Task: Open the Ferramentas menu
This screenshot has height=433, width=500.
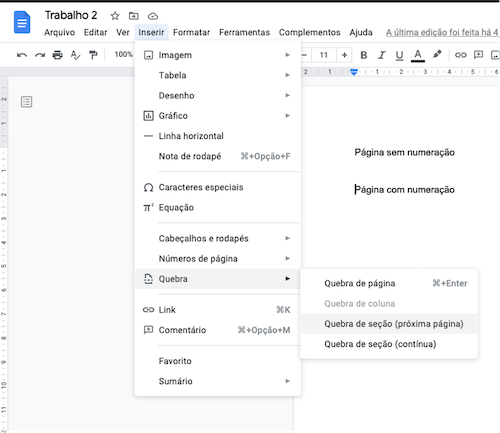Action: coord(244,32)
